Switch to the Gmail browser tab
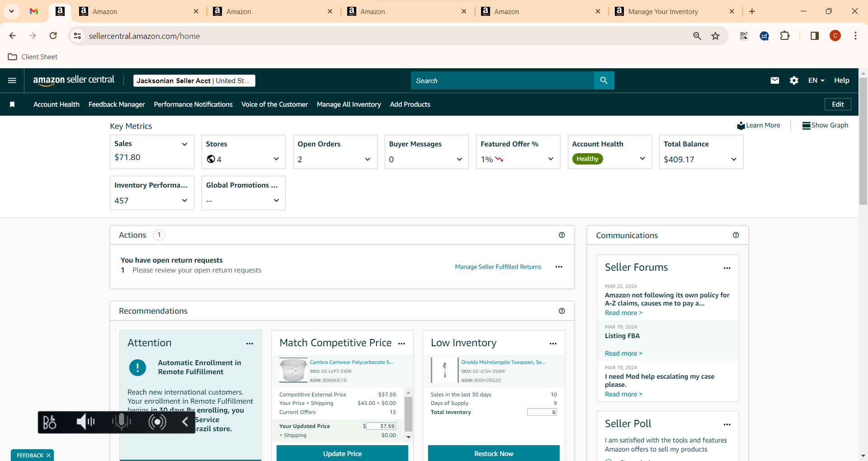 tap(34, 11)
